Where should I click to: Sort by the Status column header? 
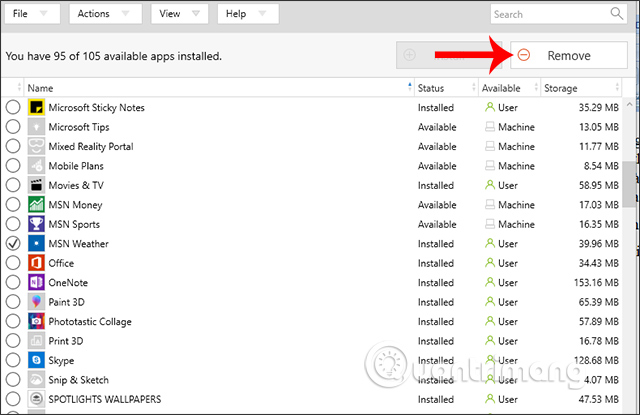[x=446, y=88]
